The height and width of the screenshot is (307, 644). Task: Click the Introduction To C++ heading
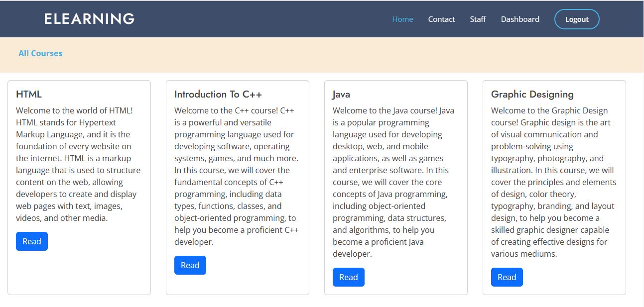218,94
